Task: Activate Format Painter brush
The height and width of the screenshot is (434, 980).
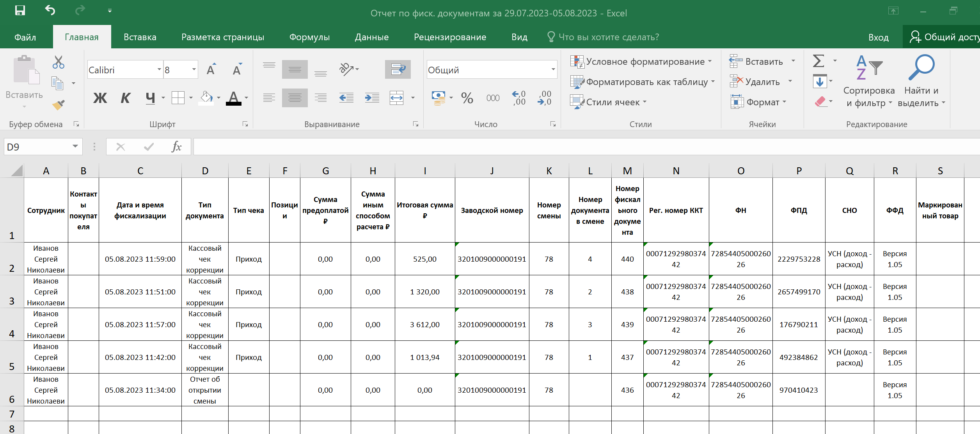Action: (x=59, y=105)
